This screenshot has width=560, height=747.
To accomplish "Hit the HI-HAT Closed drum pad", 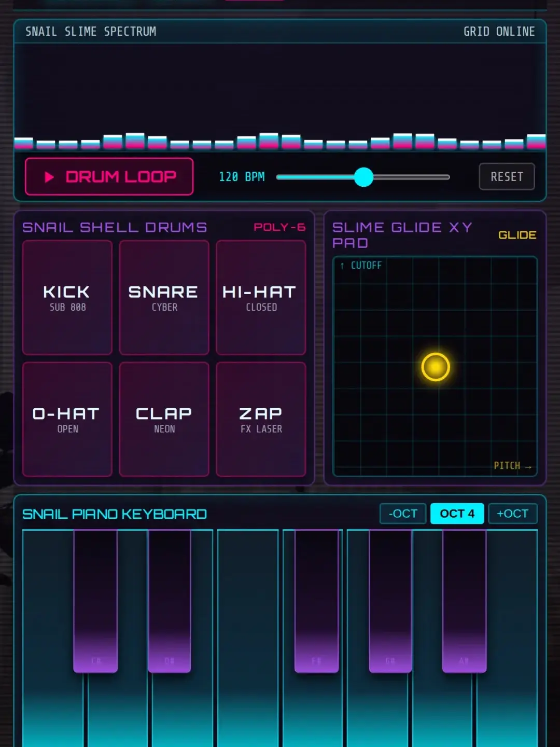I will 261,298.
